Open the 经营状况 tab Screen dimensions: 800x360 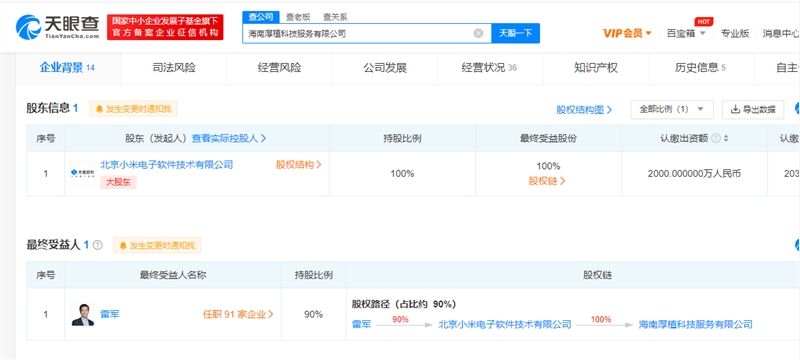489,68
